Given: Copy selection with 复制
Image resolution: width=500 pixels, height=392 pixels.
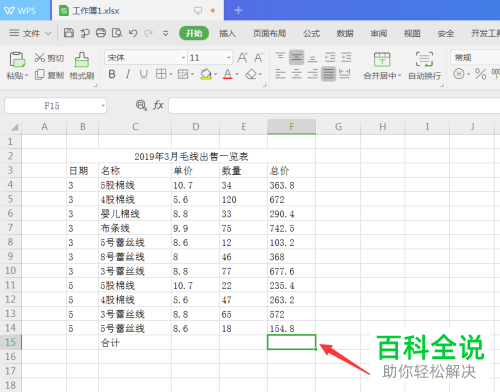Looking at the screenshot, I should 49,75.
